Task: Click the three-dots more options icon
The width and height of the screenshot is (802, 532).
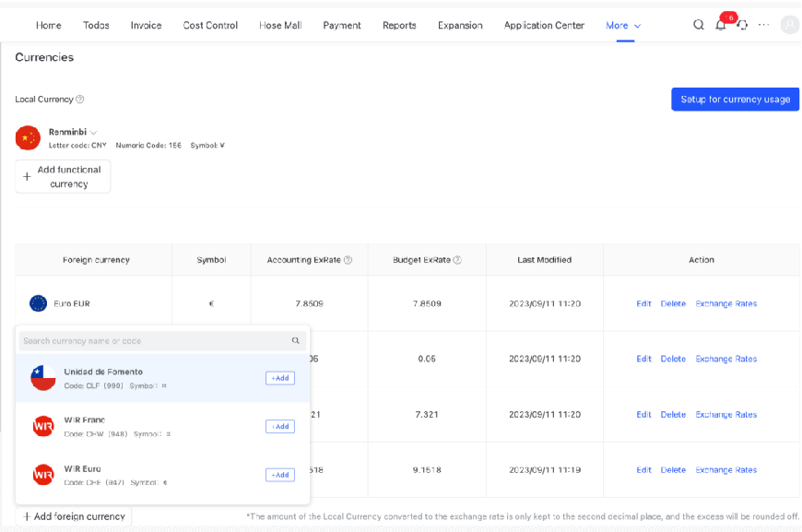Action: 763,25
